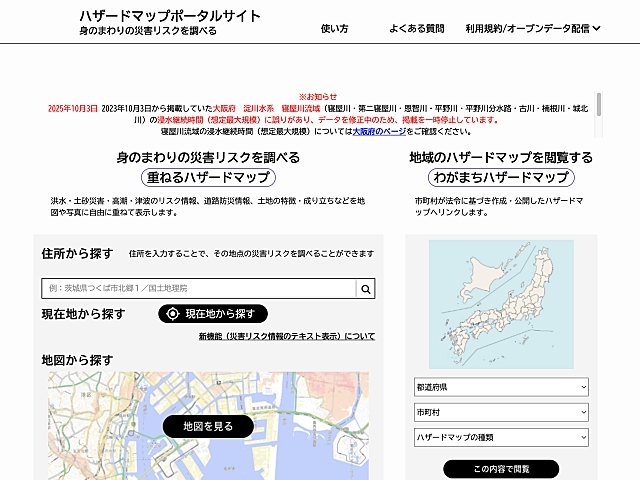Click the 地図を見る button

coord(208,427)
